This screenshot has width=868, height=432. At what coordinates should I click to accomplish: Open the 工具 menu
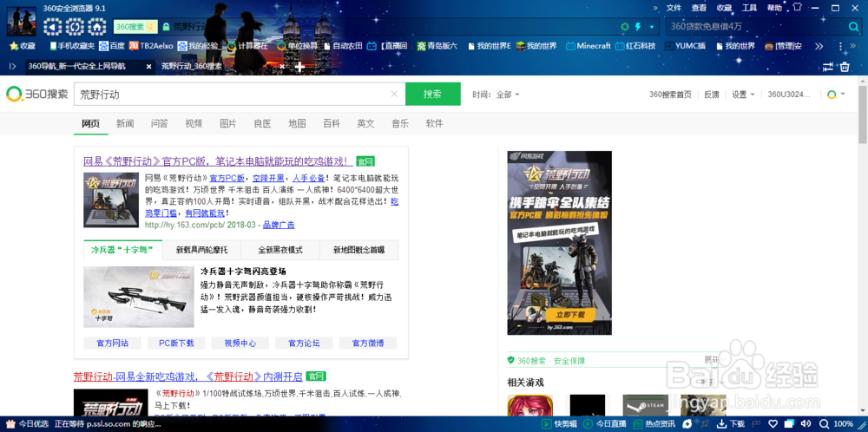(x=750, y=8)
